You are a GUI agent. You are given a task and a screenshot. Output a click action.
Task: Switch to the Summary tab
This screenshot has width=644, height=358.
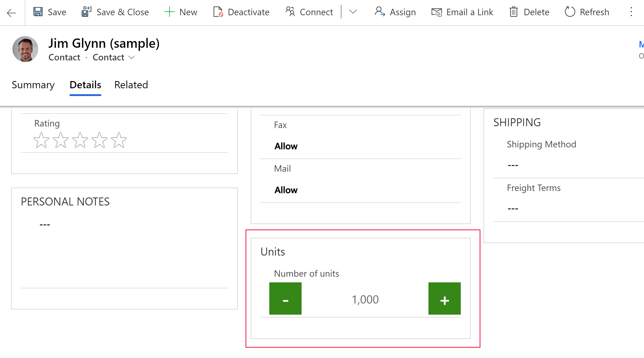(33, 84)
